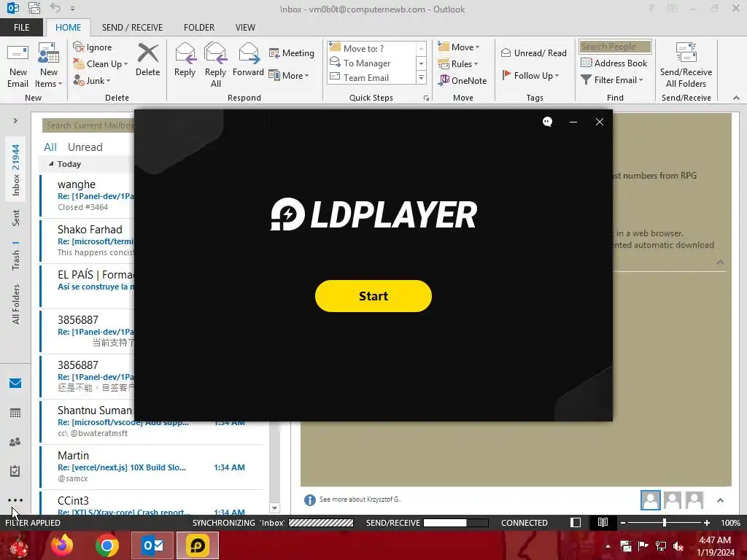The width and height of the screenshot is (747, 560).
Task: Open the Quick Steps dialog launcher
Action: (426, 98)
